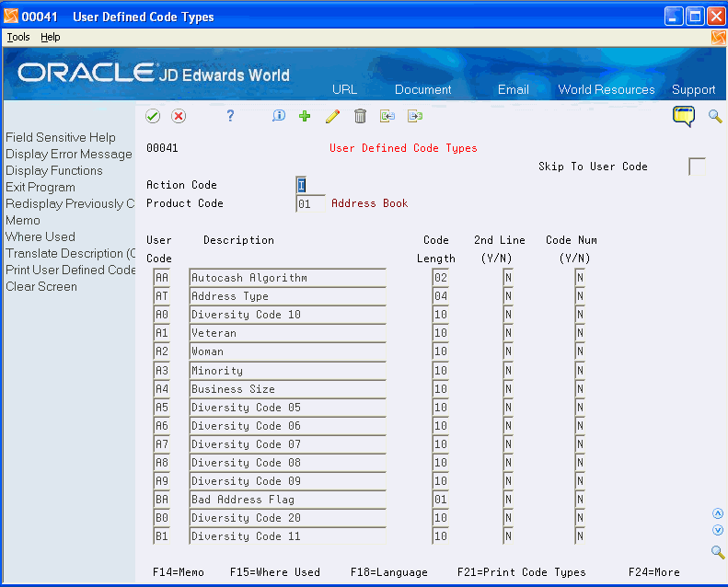Select Memo in sidebar

pyautogui.click(x=23, y=221)
